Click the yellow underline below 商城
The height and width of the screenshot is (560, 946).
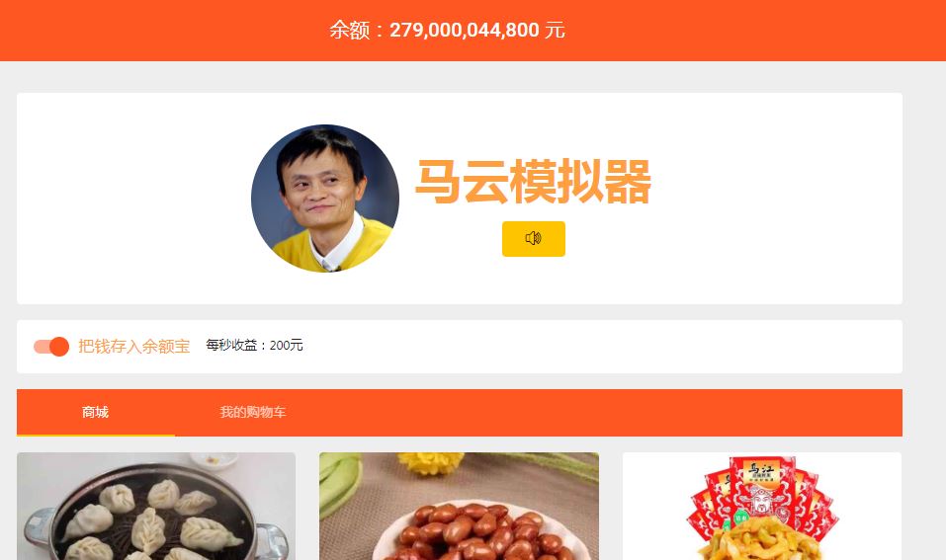[x=95, y=435]
